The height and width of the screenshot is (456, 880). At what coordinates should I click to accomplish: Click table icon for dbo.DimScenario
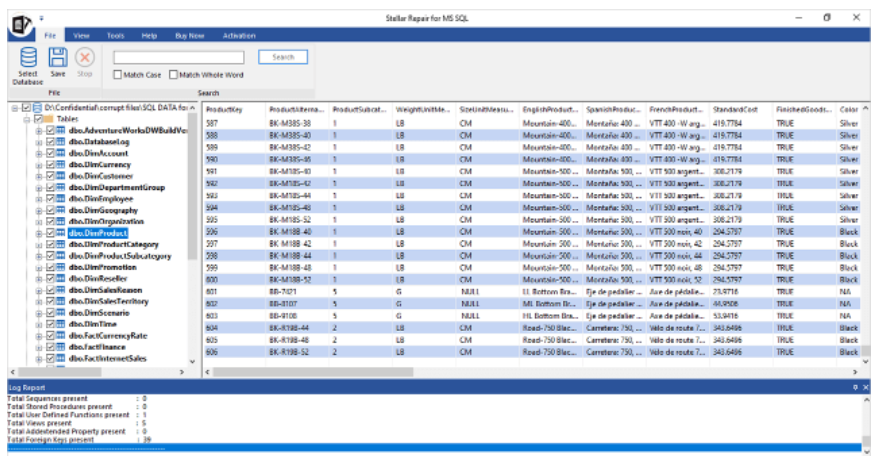[60, 313]
